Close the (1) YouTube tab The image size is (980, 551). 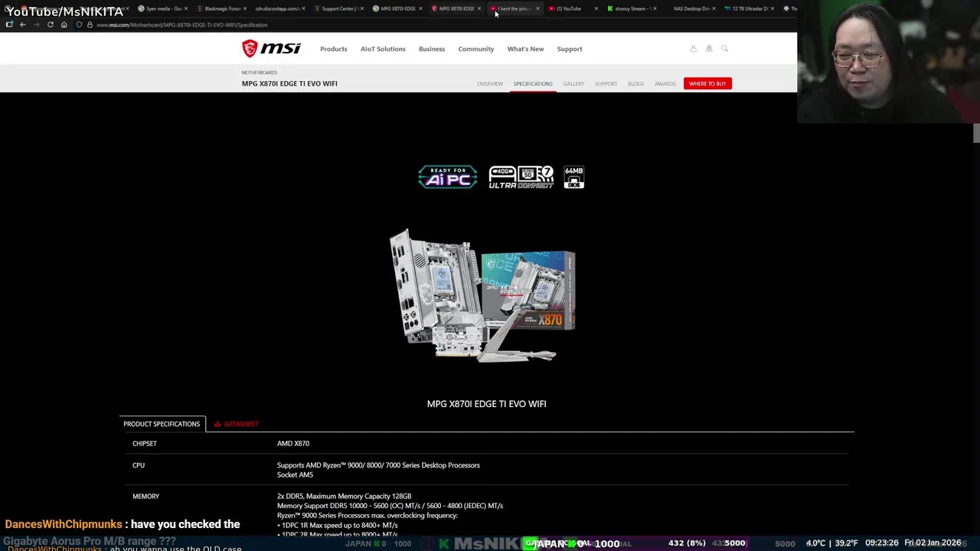pyautogui.click(x=596, y=8)
